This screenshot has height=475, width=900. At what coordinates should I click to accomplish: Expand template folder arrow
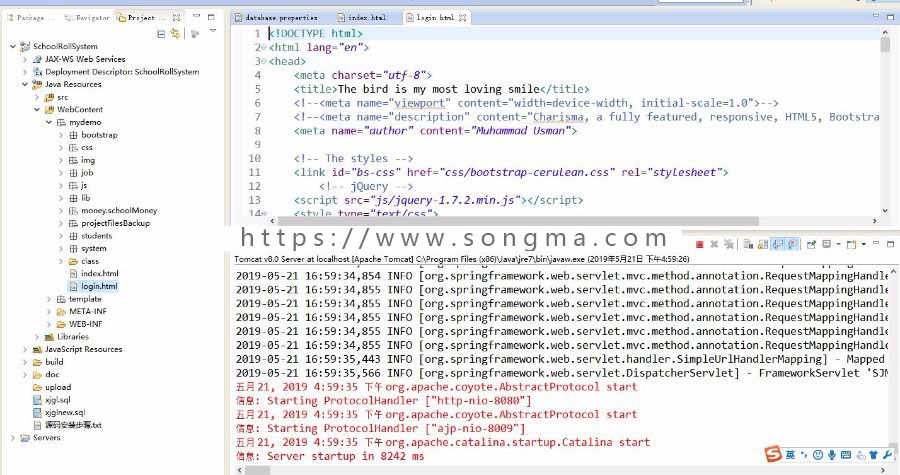pos(49,299)
